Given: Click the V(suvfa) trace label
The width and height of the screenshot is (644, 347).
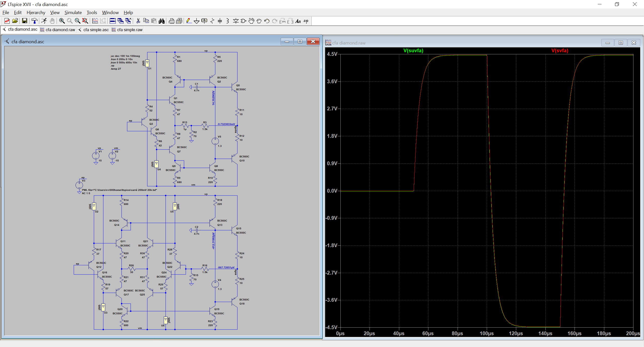Looking at the screenshot, I should [x=413, y=51].
